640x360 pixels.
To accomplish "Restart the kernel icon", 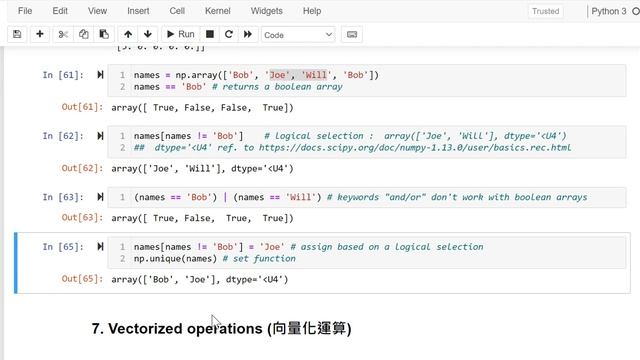I will tap(229, 34).
